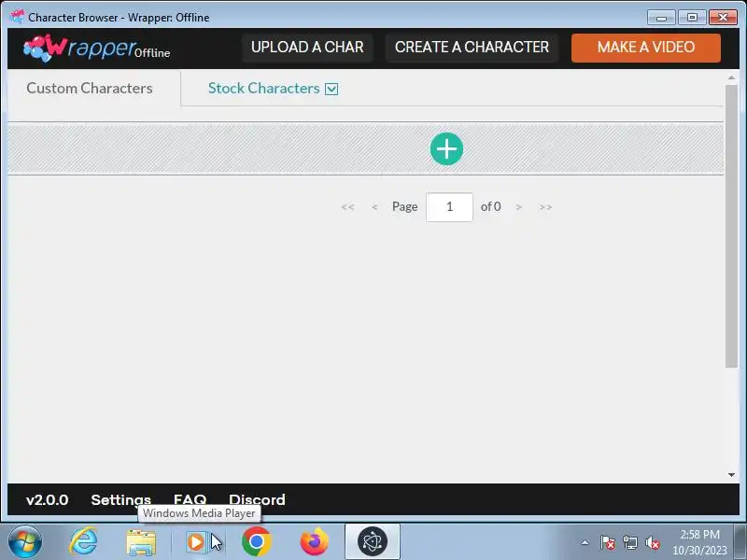Expand the Stock Characters dropdown arrow

pos(331,89)
